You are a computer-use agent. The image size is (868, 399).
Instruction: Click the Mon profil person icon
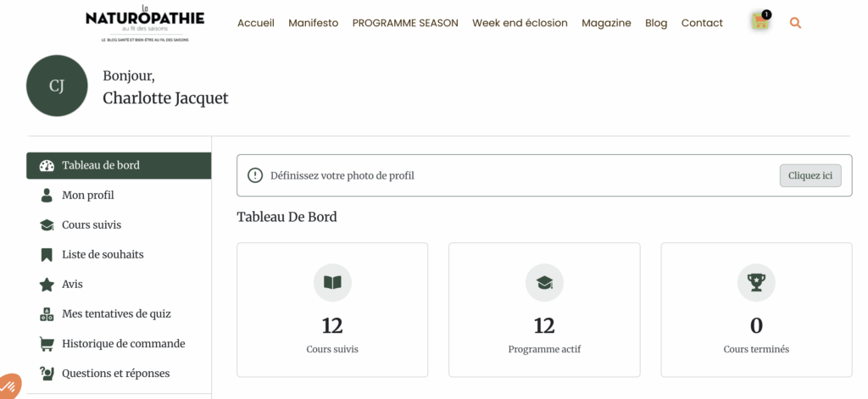[47, 195]
